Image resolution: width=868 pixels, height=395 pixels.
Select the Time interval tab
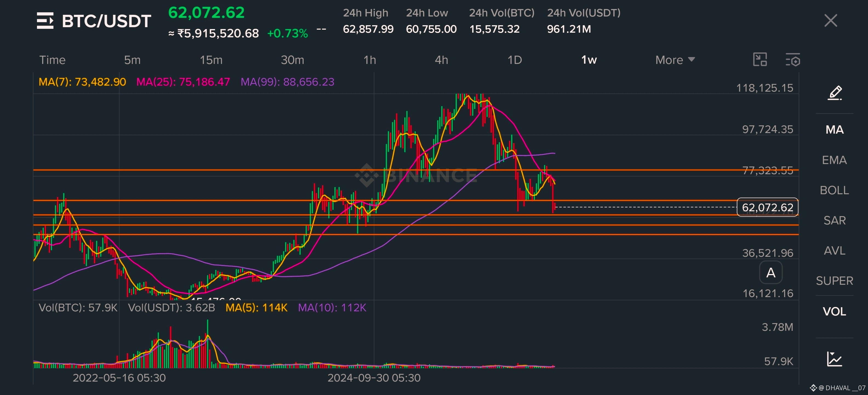click(x=52, y=60)
